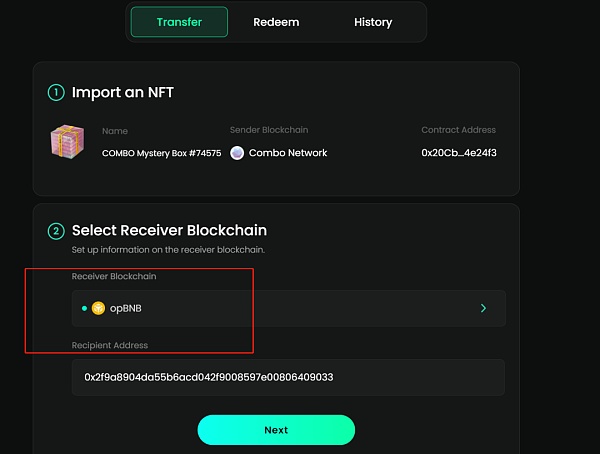The width and height of the screenshot is (600, 454).
Task: Click the step 1 circle icon
Action: pos(57,93)
